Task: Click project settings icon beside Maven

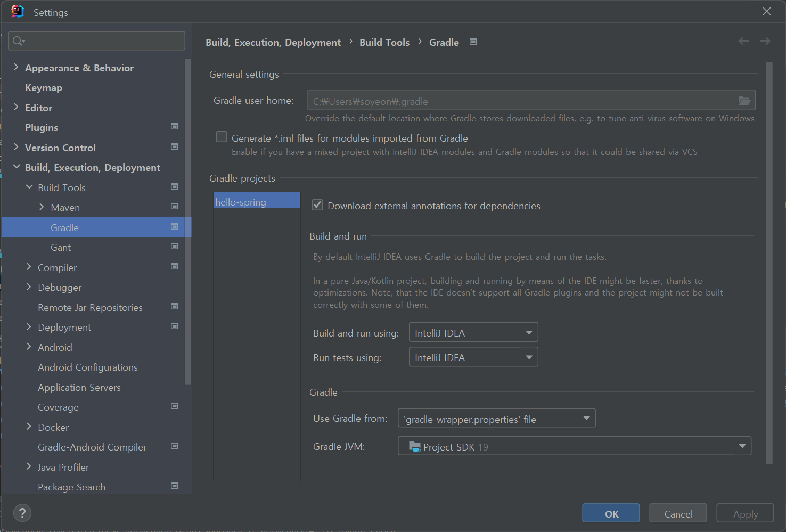Action: [x=174, y=206]
